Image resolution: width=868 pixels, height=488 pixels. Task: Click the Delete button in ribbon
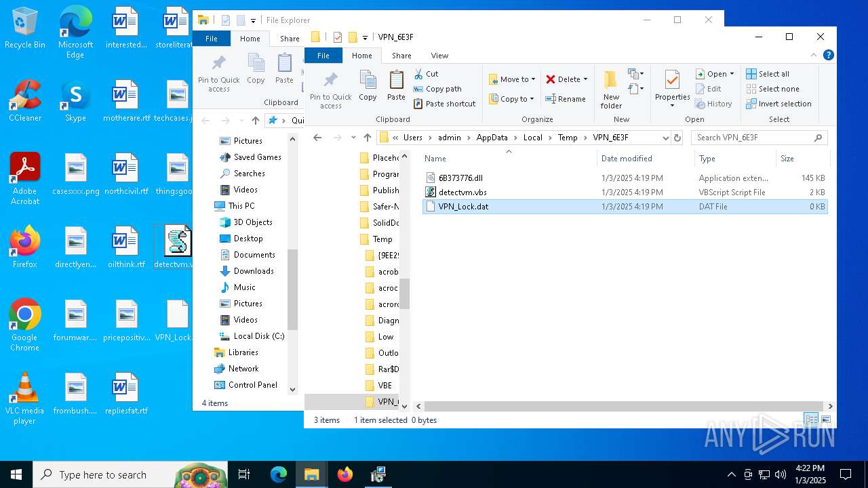[x=566, y=79]
